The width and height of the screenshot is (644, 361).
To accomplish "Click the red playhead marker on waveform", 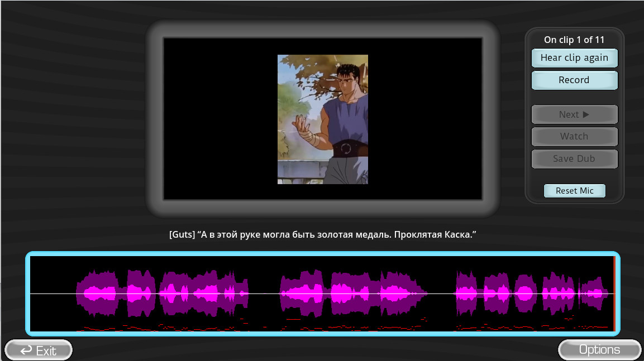I will [x=614, y=293].
